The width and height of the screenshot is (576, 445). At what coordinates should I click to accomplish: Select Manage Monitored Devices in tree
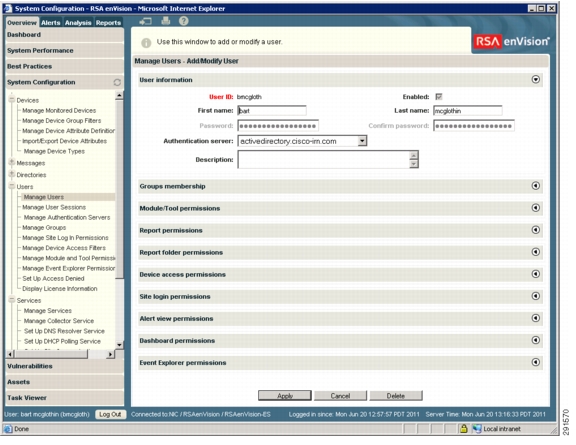coord(59,110)
